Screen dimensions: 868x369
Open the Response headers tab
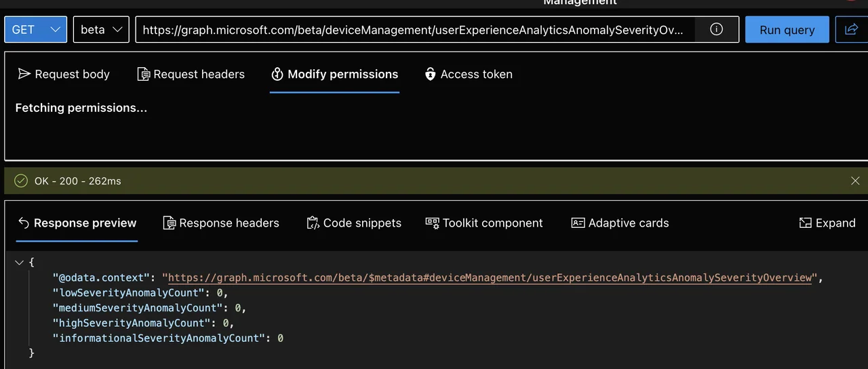click(x=221, y=222)
